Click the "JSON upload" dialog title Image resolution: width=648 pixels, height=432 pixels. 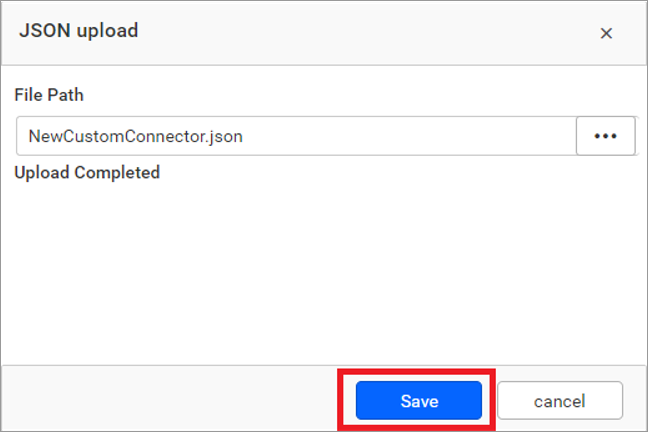coord(79,31)
